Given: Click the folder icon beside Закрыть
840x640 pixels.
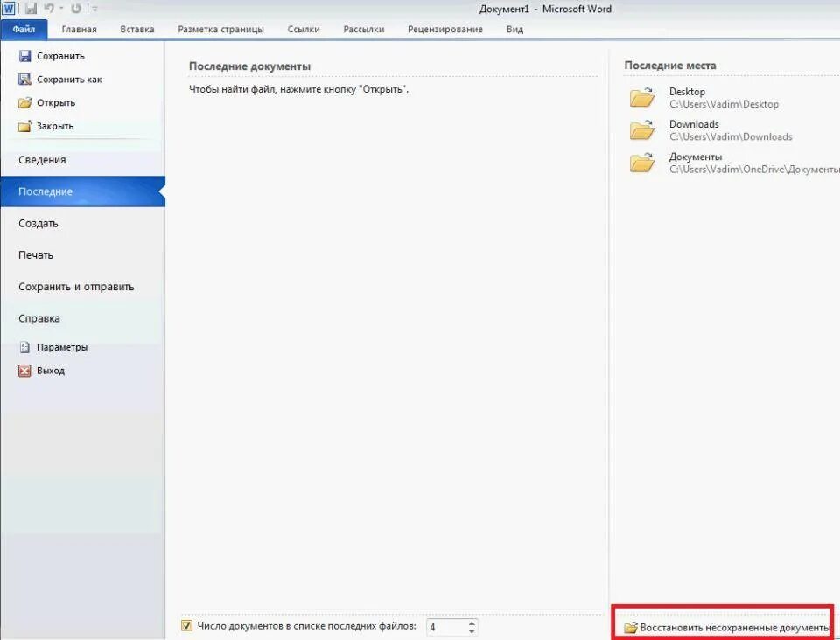Looking at the screenshot, I should coord(24,126).
